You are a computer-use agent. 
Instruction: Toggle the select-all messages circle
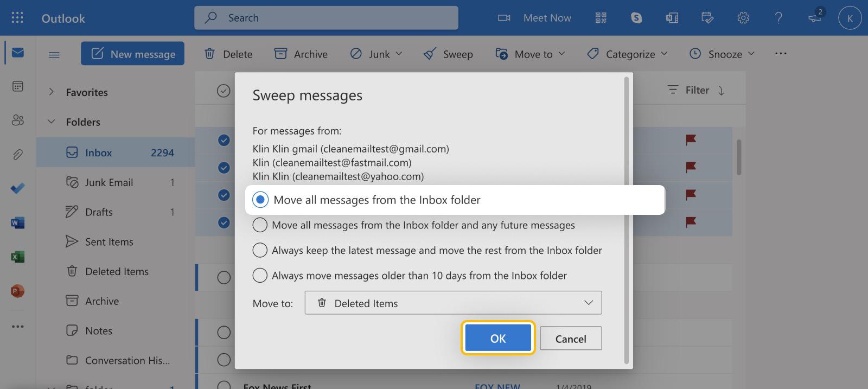coord(224,91)
